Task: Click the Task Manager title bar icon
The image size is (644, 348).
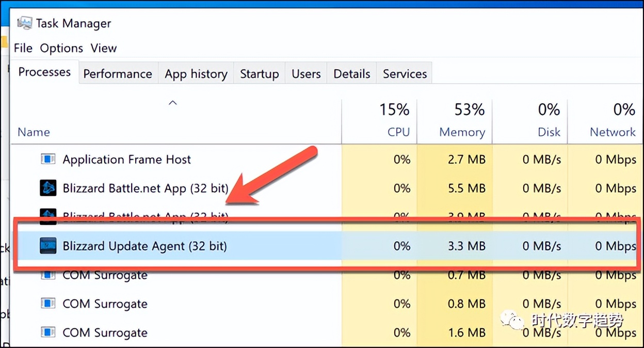Action: [24, 23]
